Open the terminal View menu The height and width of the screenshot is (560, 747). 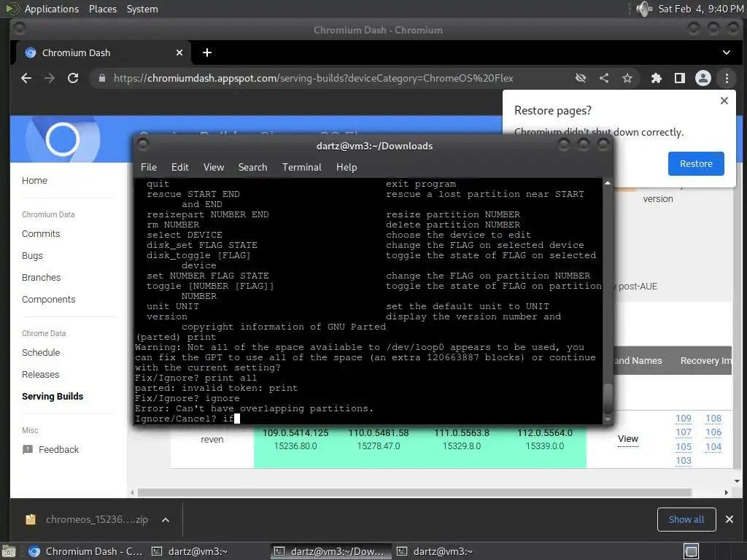(214, 167)
